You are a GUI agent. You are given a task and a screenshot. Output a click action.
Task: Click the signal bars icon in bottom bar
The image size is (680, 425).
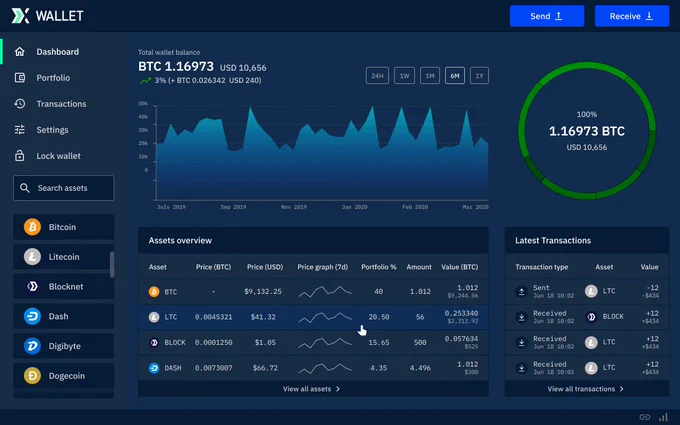(663, 417)
